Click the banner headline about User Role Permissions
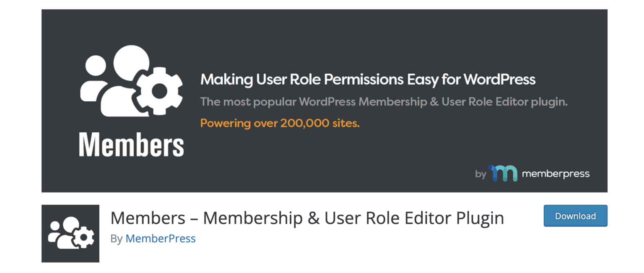Screen dimensions: 644x273 point(368,79)
